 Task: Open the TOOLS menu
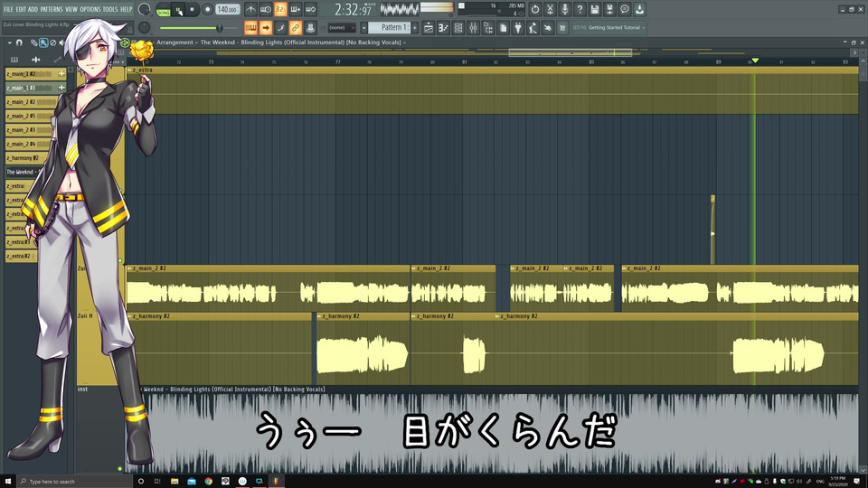(x=110, y=9)
